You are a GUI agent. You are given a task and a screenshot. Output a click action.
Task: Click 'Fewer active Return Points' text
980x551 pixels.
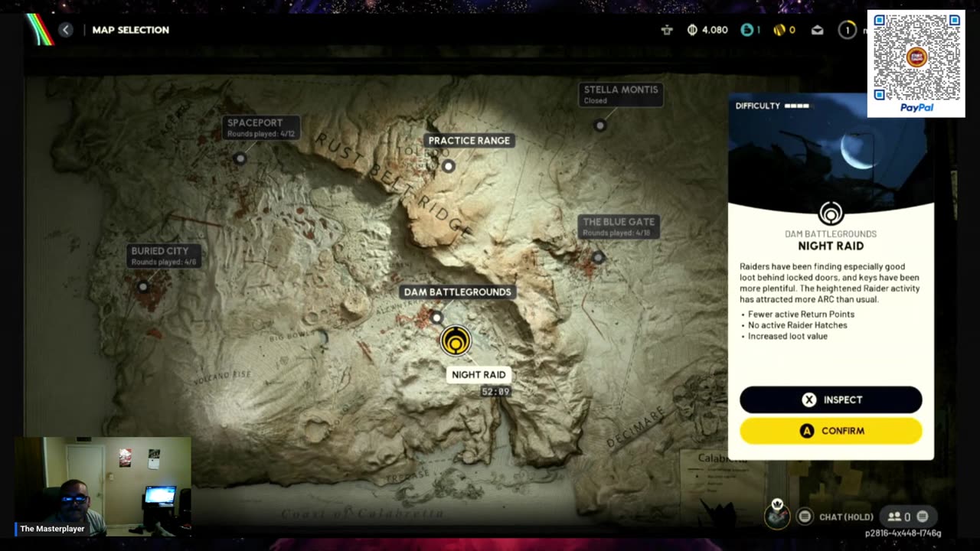point(801,314)
